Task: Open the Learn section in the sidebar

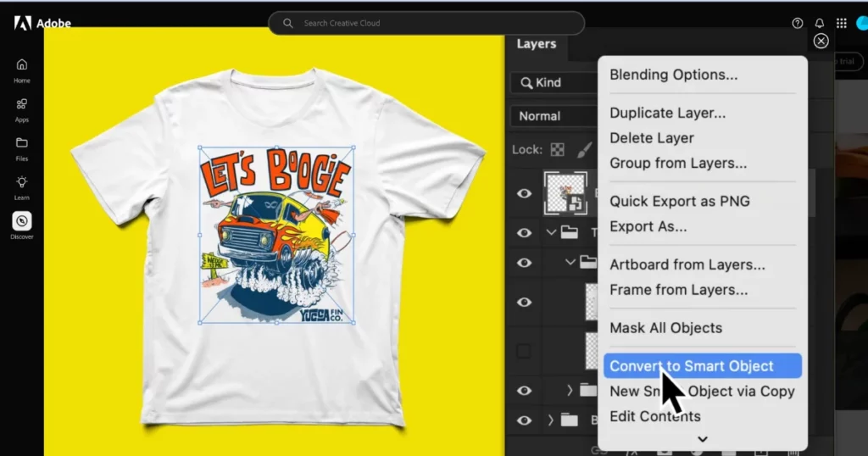Action: tap(21, 188)
